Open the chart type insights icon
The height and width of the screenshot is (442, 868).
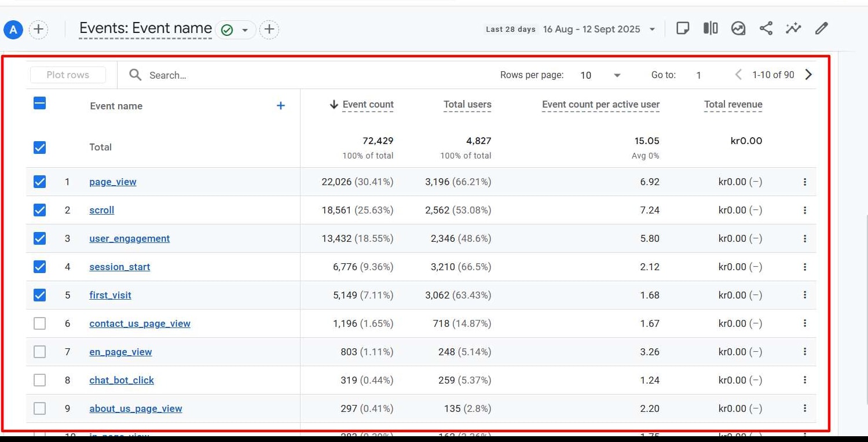tap(738, 28)
